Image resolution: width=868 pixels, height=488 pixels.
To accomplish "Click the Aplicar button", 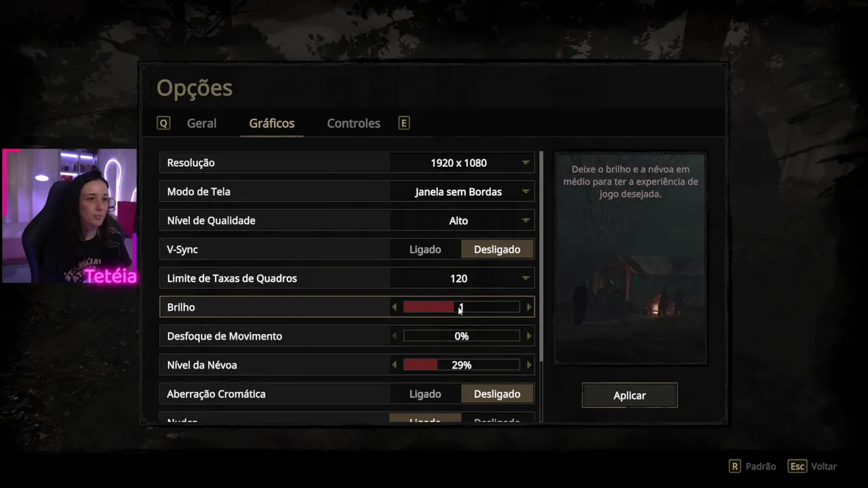I will pos(629,395).
